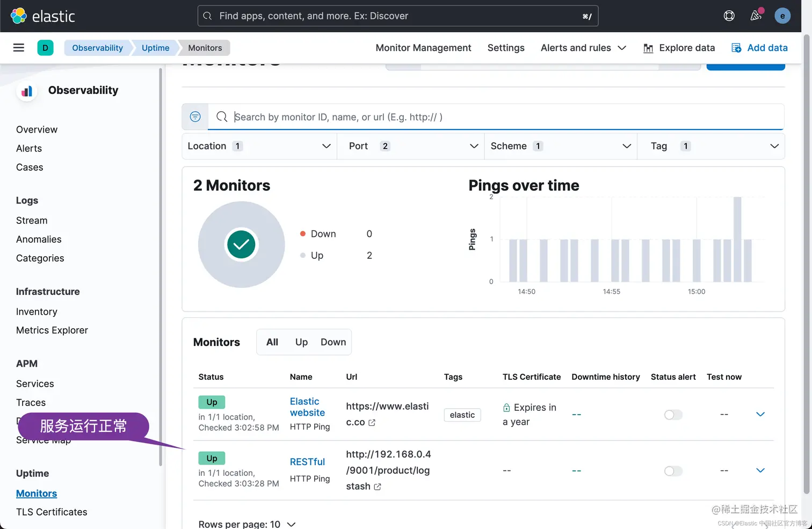Viewport: 812px width, 529px height.
Task: Open Settings in the top navigation
Action: click(506, 48)
